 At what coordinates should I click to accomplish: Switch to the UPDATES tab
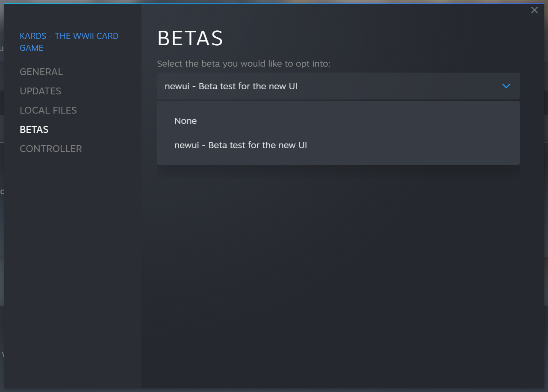[40, 91]
